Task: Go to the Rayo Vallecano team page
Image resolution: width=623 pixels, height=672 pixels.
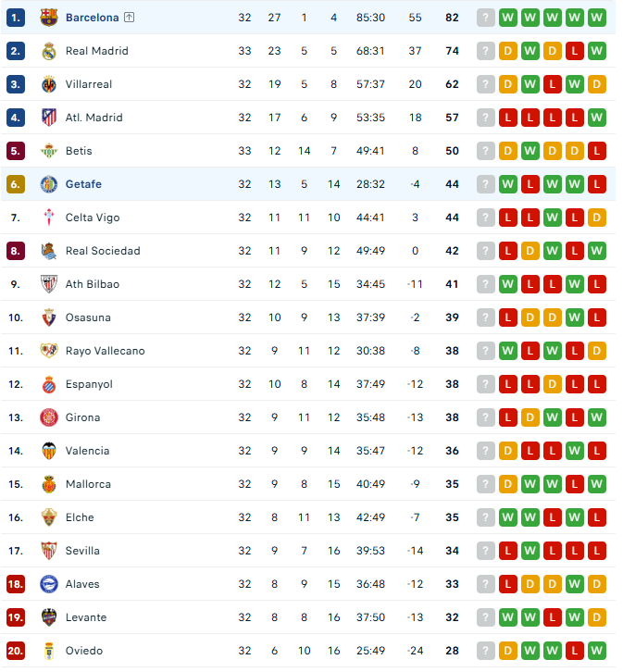Action: point(105,351)
